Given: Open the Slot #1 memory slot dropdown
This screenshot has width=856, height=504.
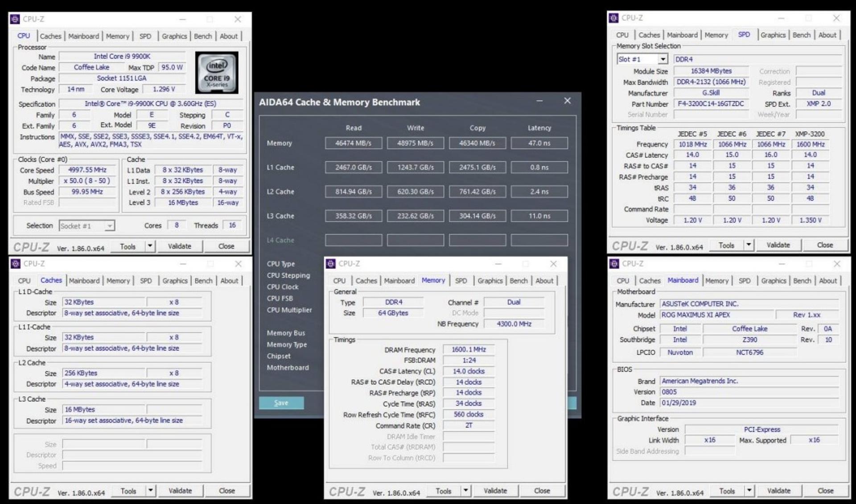Looking at the screenshot, I should point(663,59).
